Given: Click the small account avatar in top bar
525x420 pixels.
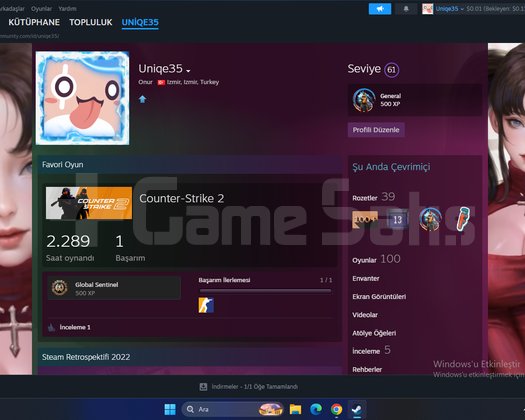Looking at the screenshot, I should pyautogui.click(x=427, y=9).
